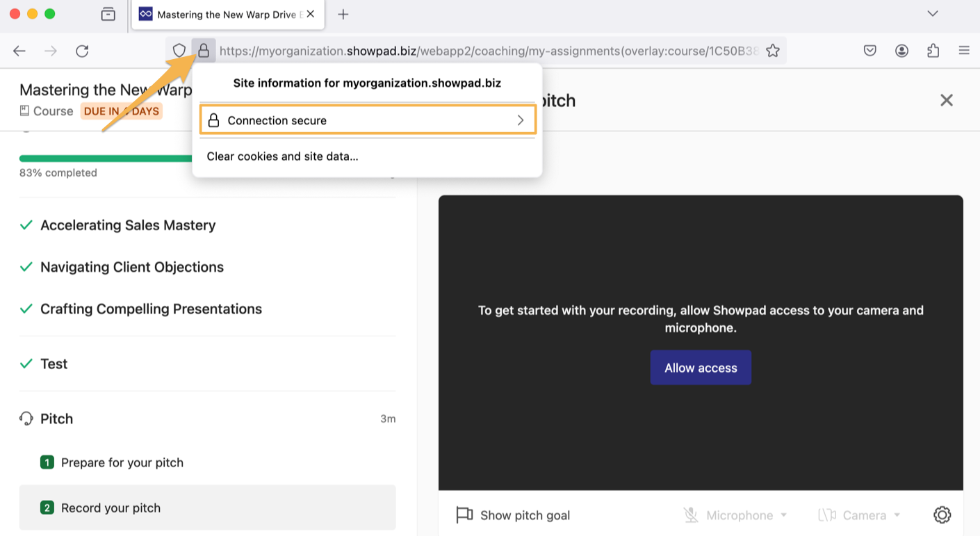Screen dimensions: 980x536
Task: Bookmark this page with the star icon
Action: click(x=773, y=50)
